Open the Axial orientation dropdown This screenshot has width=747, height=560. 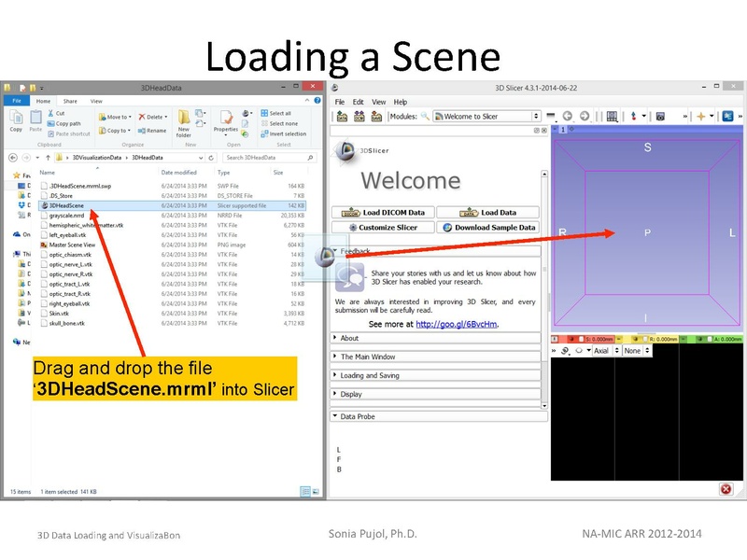point(606,351)
